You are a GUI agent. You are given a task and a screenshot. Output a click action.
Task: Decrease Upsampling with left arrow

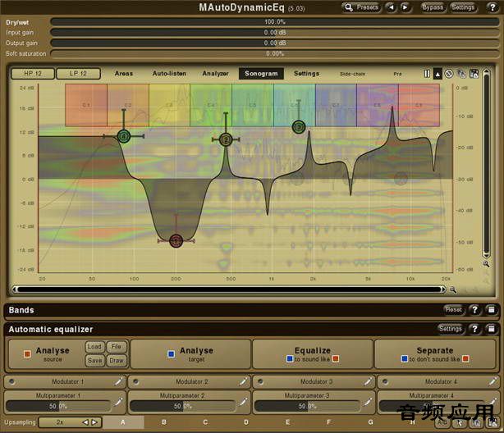[85, 422]
